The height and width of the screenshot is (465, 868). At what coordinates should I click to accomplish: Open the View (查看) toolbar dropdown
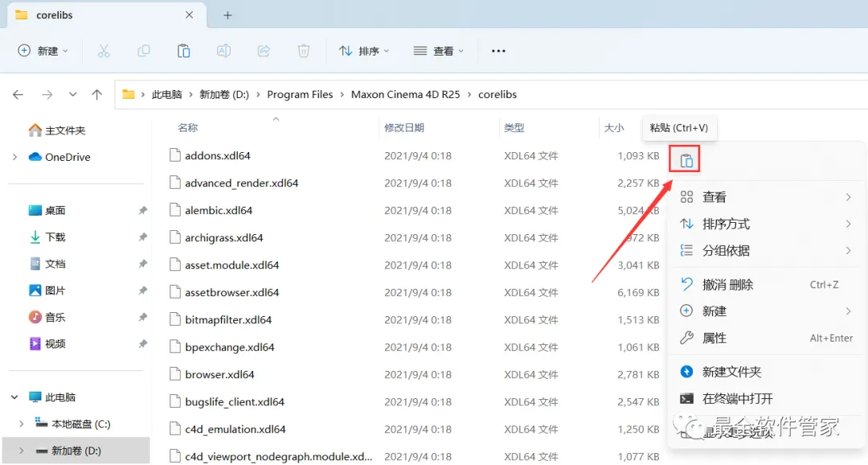click(439, 51)
